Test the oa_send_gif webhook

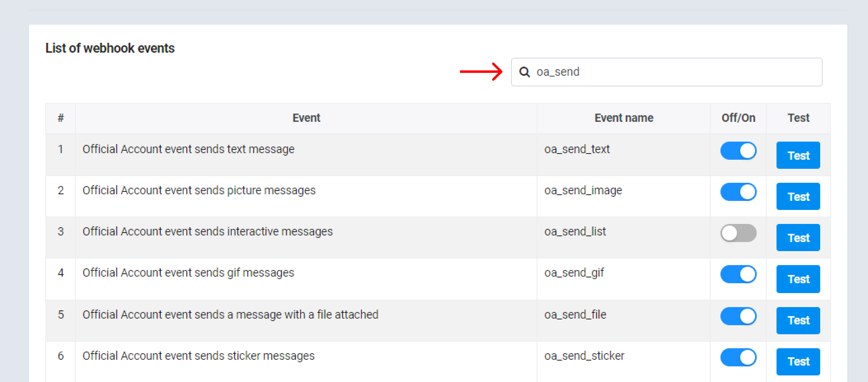pos(798,279)
